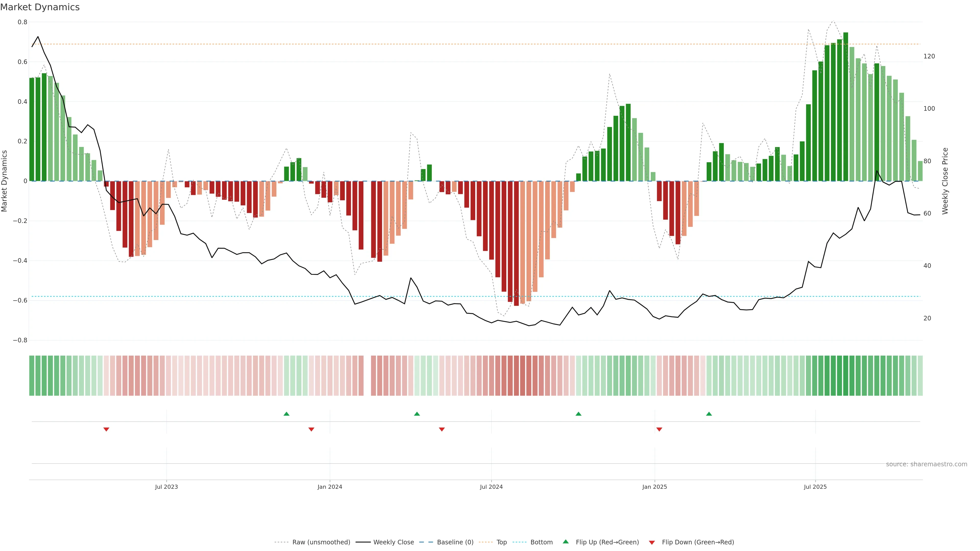Toggle the Weekly Close legend entry
980x551 pixels.
pos(393,542)
